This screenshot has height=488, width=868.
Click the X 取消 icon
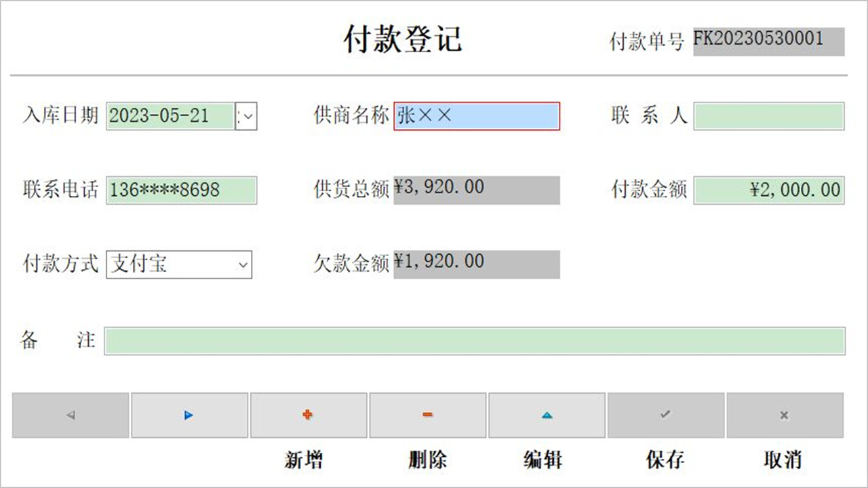pyautogui.click(x=785, y=415)
